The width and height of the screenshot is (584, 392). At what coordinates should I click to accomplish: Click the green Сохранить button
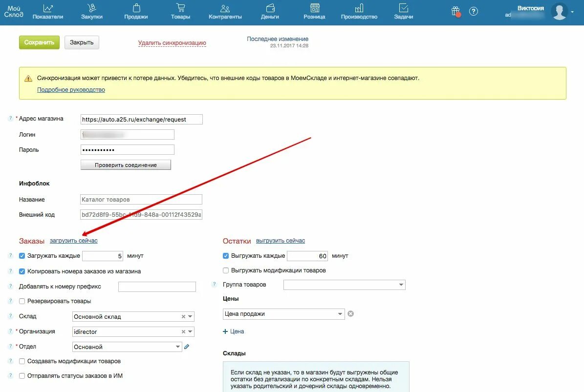tap(39, 42)
